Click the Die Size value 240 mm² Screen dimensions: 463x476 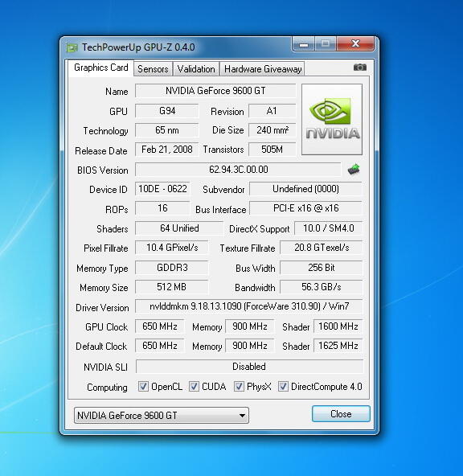click(x=272, y=130)
